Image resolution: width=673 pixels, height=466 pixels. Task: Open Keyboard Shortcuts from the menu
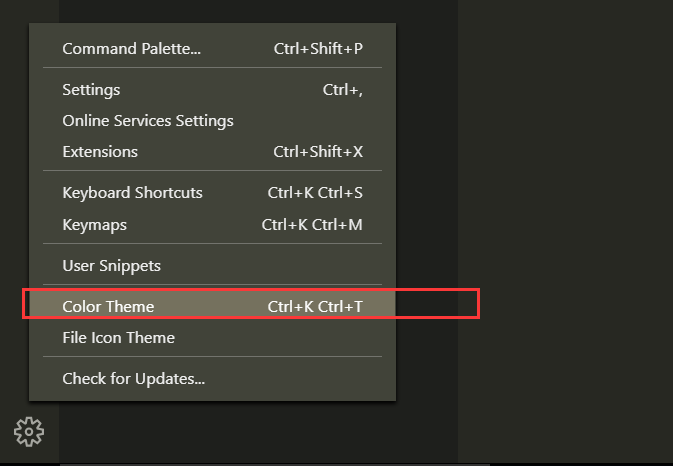tap(132, 193)
